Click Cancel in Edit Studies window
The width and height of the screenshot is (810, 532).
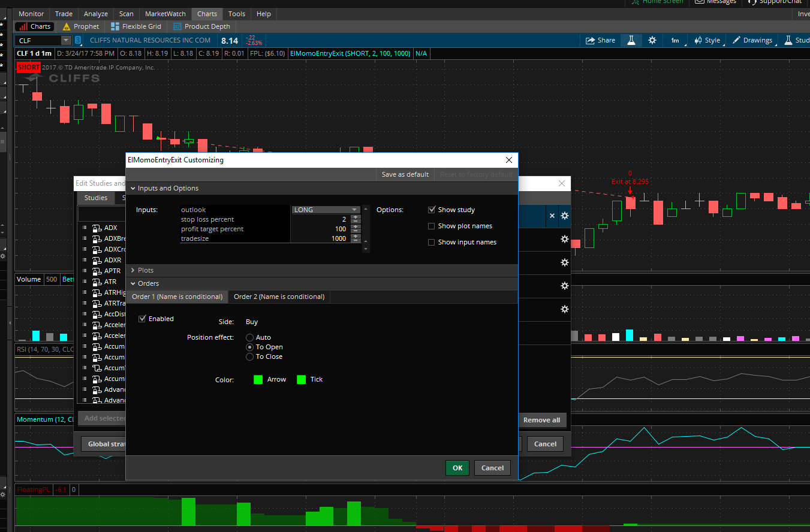coord(545,444)
